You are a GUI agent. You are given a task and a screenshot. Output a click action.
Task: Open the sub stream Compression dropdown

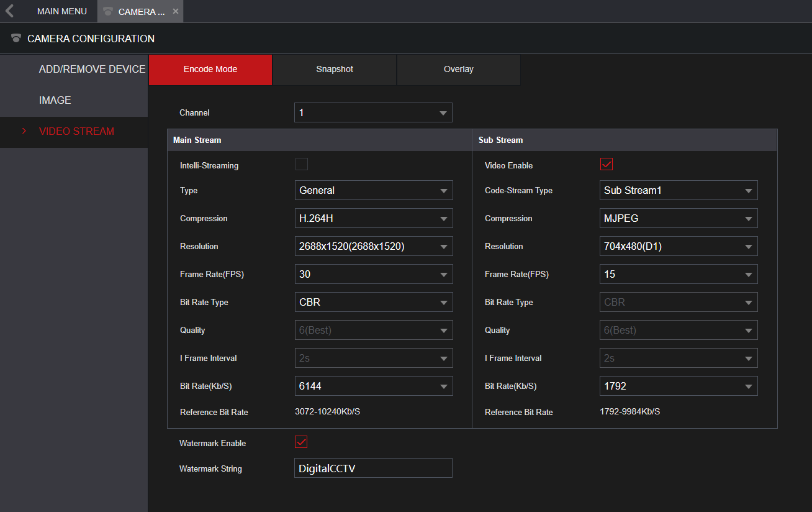pos(678,218)
